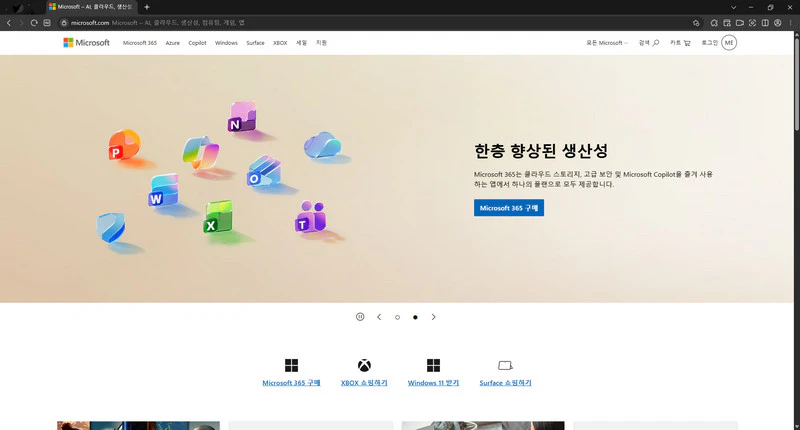Click the Excel app icon in hero banner
Viewport: 800px width, 430px height.
click(218, 217)
